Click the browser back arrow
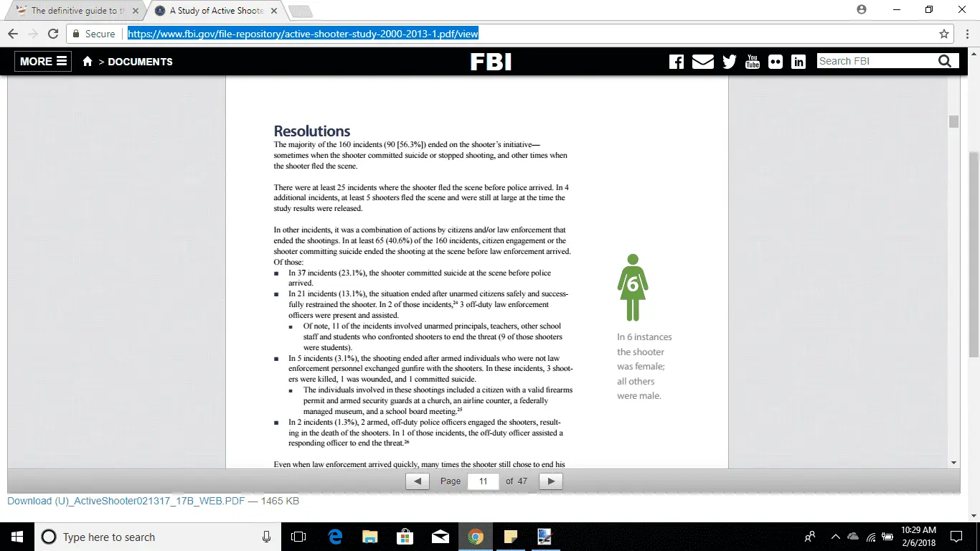 pyautogui.click(x=13, y=34)
